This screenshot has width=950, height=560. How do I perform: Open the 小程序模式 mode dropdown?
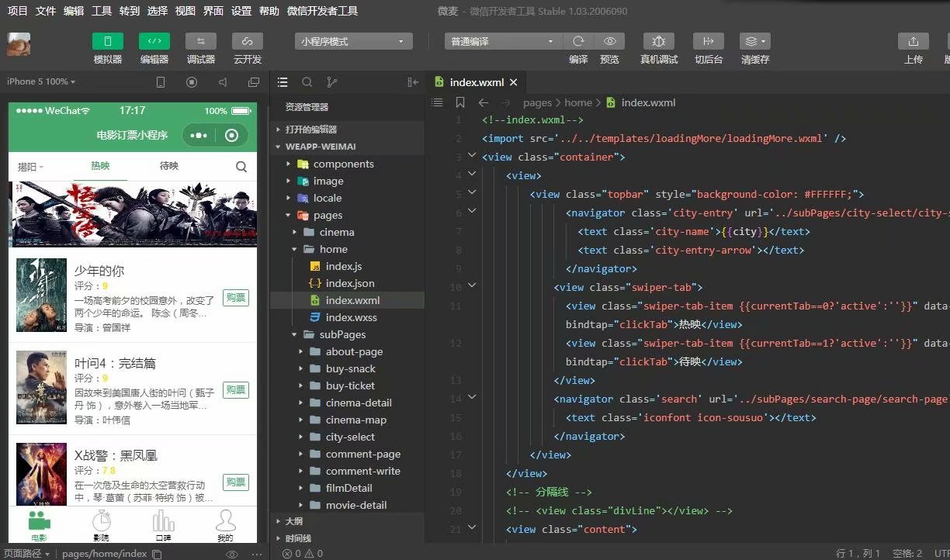click(353, 41)
